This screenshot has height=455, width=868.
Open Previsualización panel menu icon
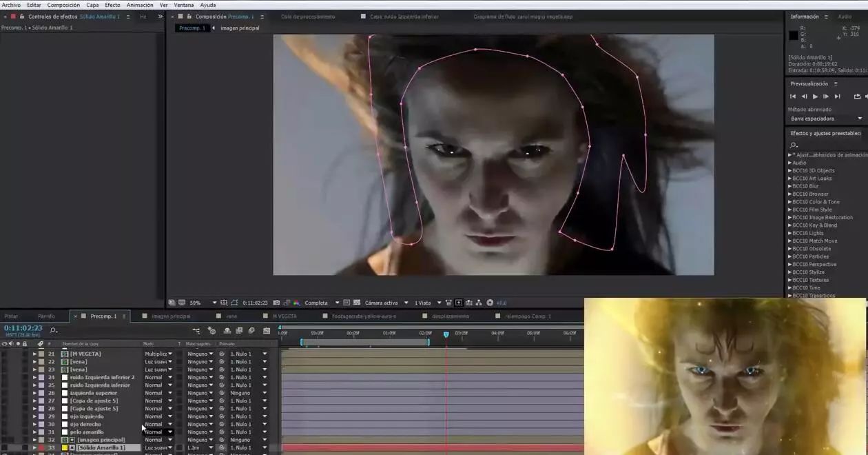[x=836, y=83]
